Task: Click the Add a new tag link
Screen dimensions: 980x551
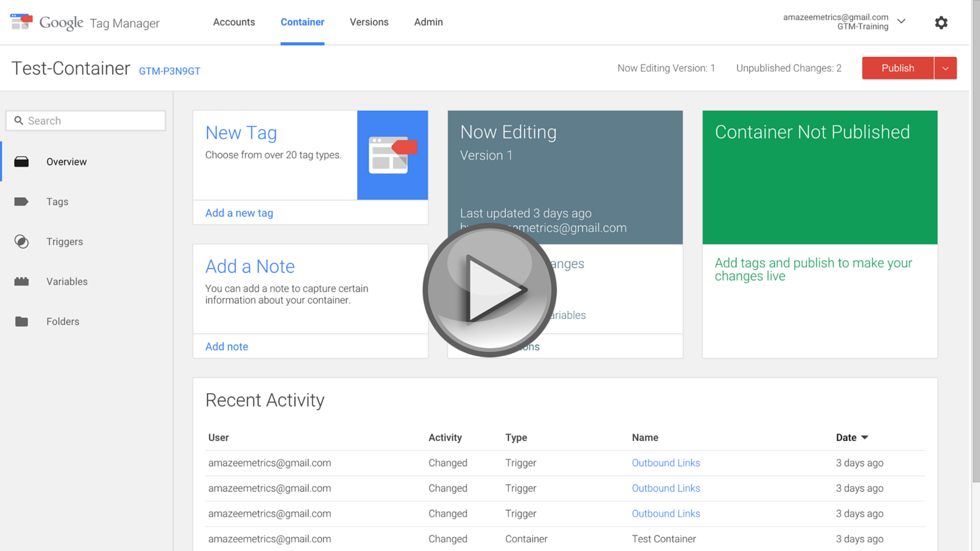Action: (239, 213)
